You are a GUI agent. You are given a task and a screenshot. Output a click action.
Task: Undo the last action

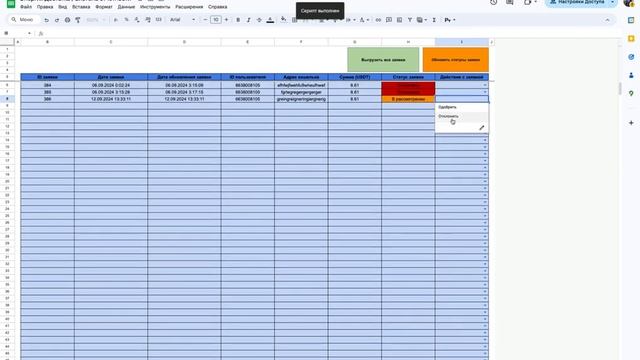pyautogui.click(x=47, y=20)
